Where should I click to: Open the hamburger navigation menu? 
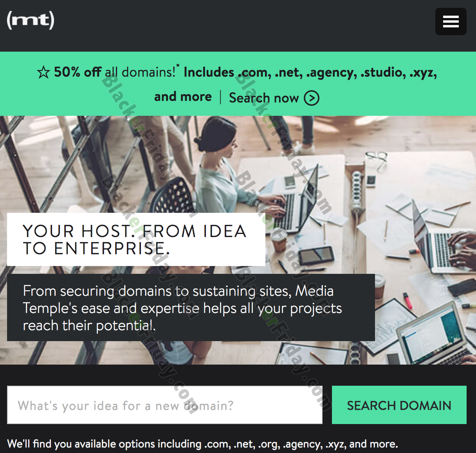point(451,22)
